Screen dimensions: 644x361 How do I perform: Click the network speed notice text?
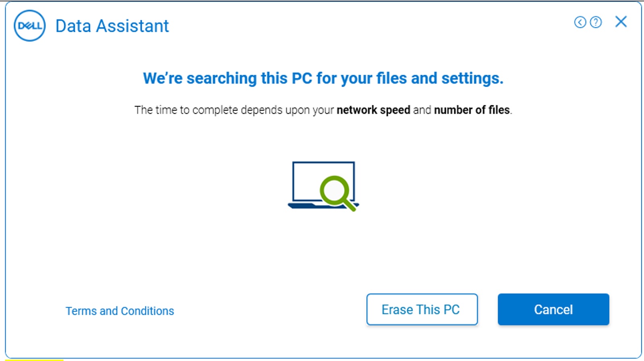coord(323,109)
